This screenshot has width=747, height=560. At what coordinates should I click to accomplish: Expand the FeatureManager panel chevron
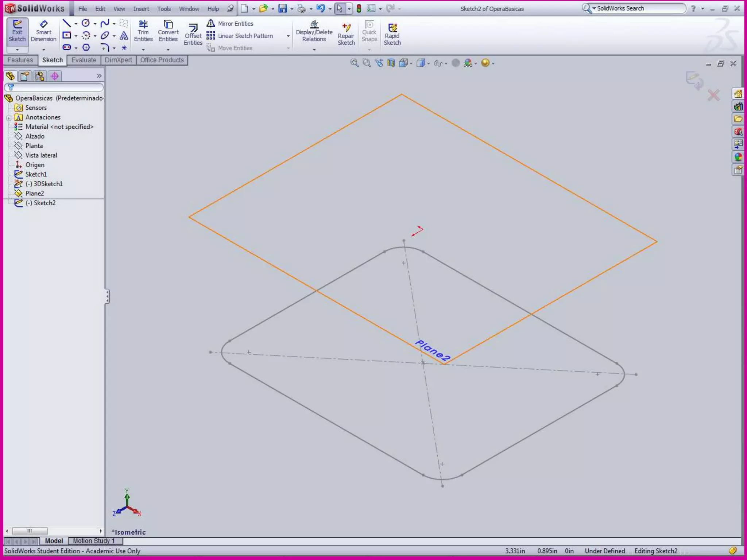[99, 76]
